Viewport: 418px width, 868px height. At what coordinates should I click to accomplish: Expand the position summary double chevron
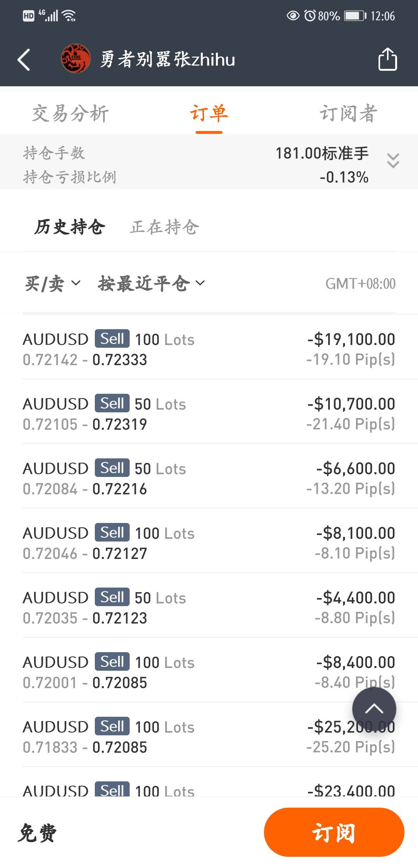coord(393,161)
